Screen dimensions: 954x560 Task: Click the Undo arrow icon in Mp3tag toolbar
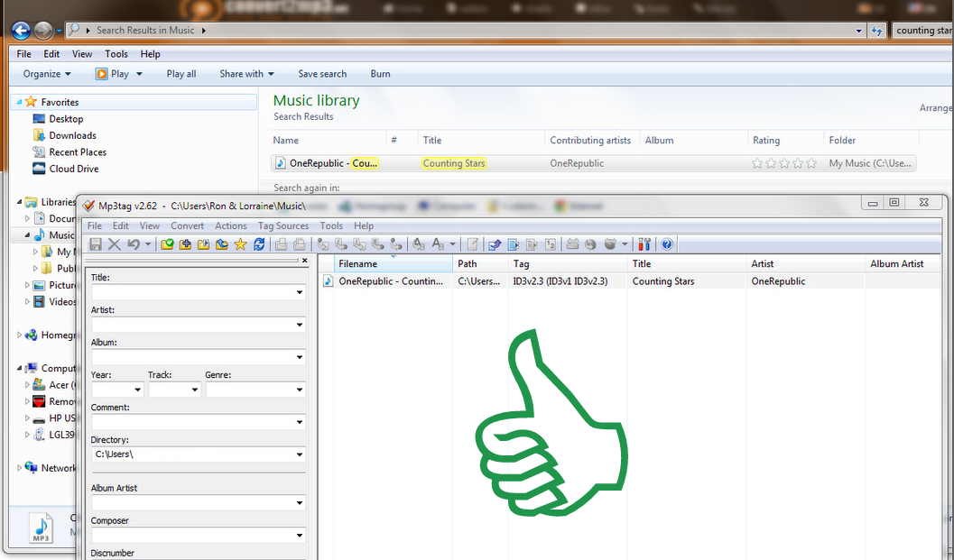[134, 244]
